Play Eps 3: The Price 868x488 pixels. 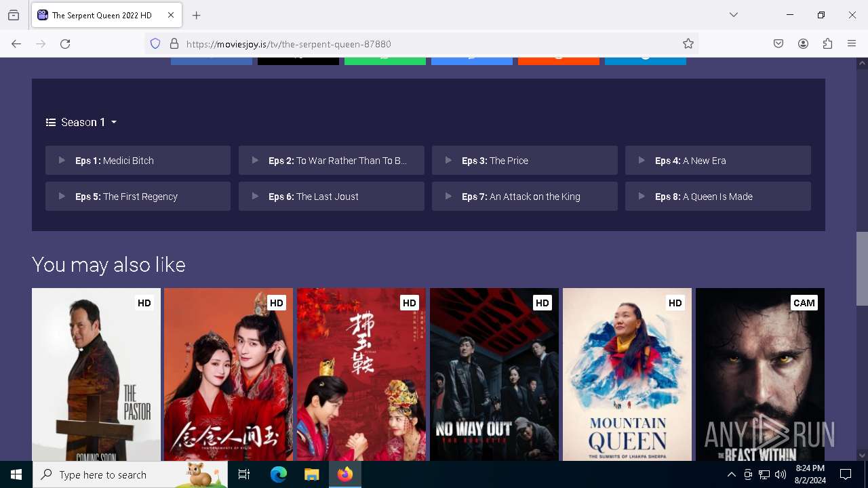click(524, 161)
